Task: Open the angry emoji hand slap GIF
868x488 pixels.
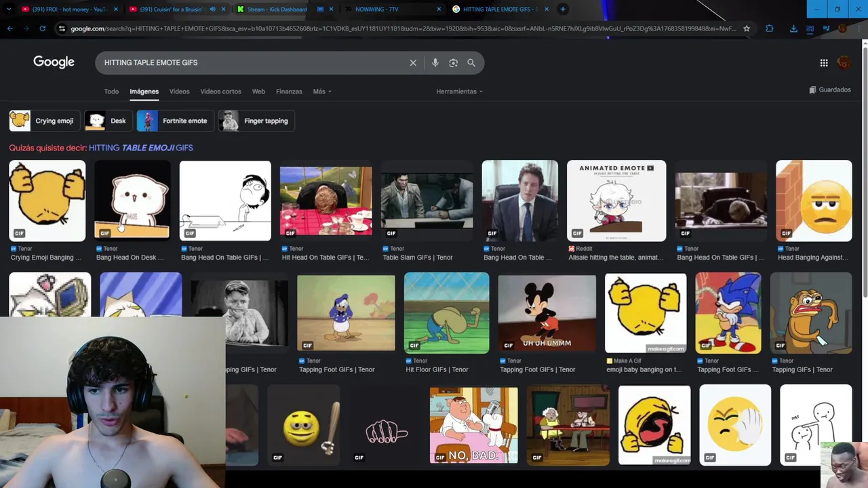Action: [735, 426]
